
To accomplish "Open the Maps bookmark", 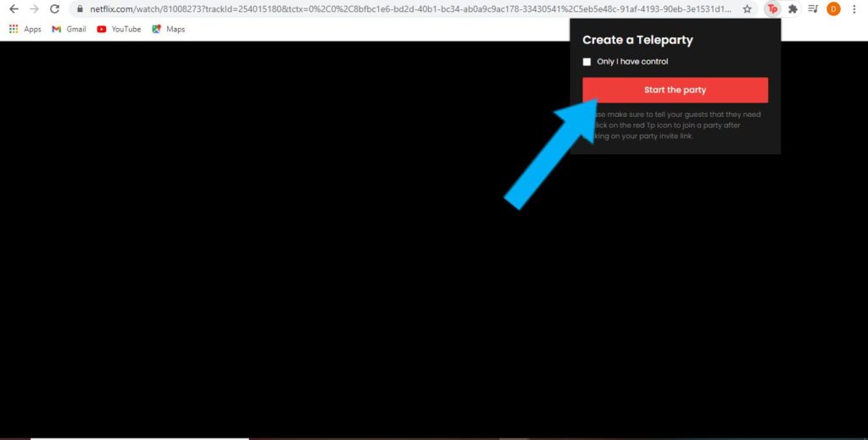I will [169, 30].
